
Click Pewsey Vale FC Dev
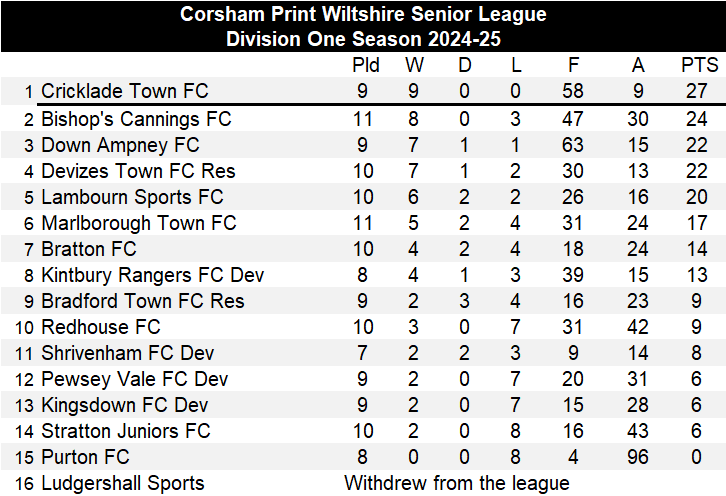(134, 379)
